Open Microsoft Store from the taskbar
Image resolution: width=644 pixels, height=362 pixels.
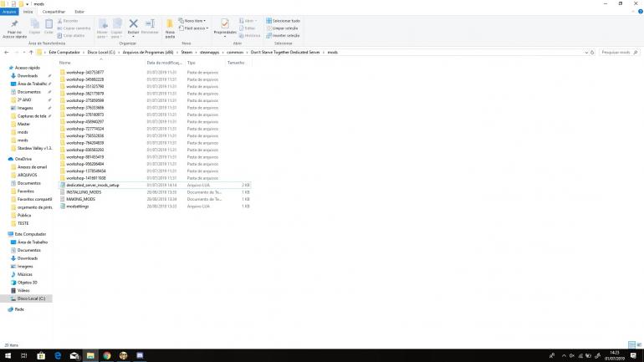coord(41,355)
